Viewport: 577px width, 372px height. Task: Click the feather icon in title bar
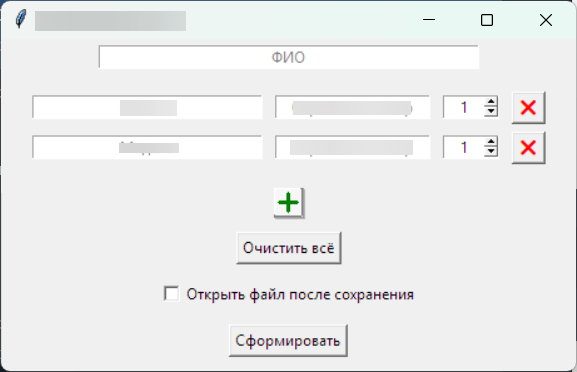coord(21,19)
